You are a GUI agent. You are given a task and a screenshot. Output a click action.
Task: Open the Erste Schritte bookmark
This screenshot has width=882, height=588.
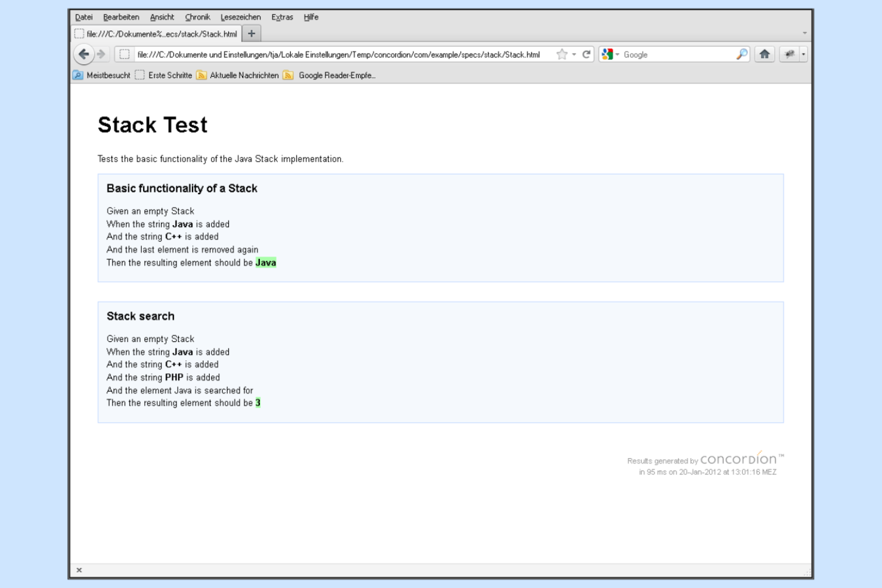170,76
